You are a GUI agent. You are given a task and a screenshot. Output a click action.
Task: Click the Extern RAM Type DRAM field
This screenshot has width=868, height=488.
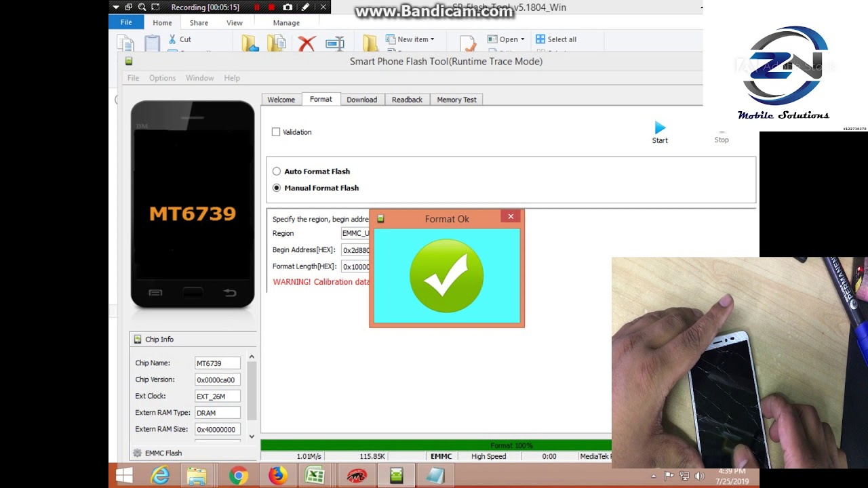(217, 413)
